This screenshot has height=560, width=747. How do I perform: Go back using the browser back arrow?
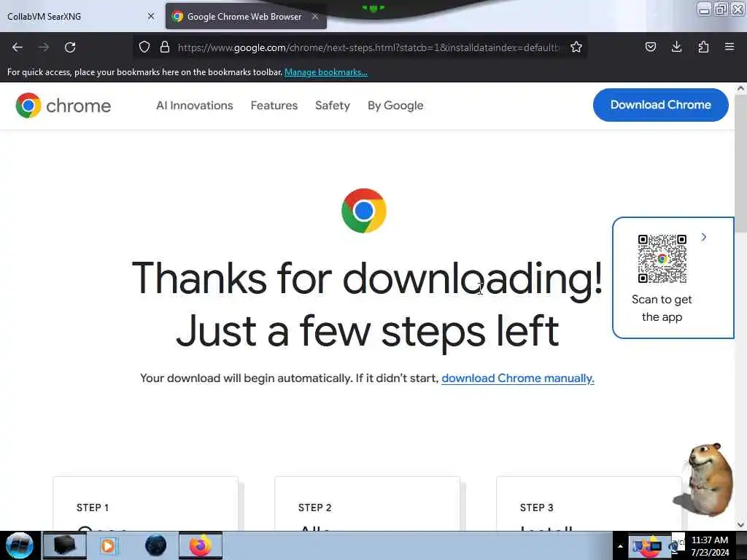tap(18, 47)
